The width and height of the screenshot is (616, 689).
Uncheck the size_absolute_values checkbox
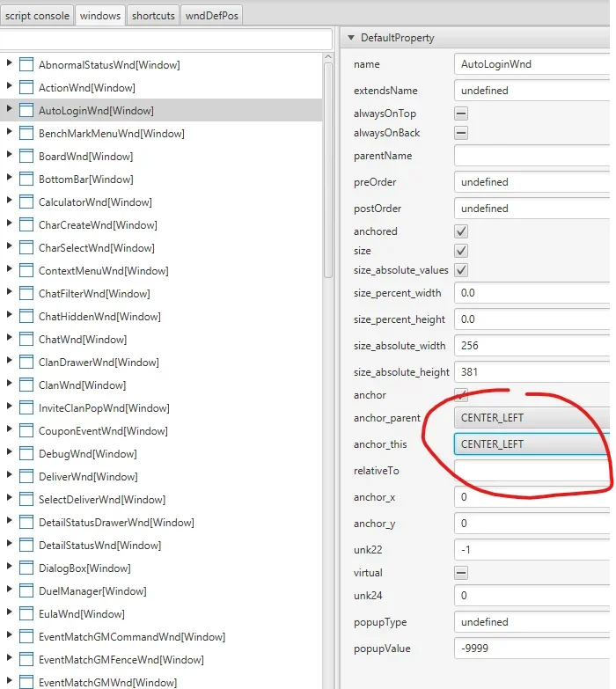(x=461, y=270)
